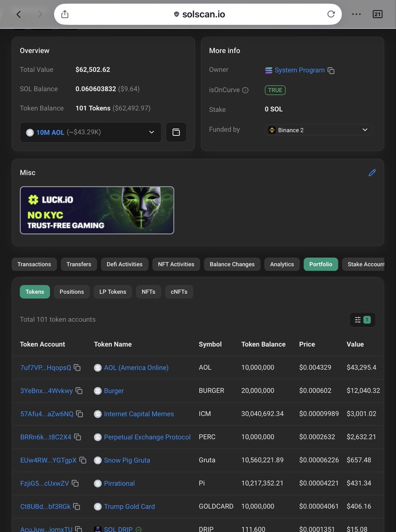The image size is (396, 532).
Task: Copy the BRRn6k...t8C2X4 token account address
Action: pos(78,437)
